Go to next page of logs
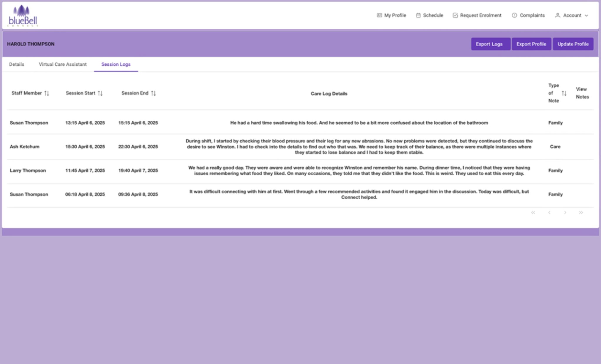Viewport: 601px width, 364px height. [565, 212]
